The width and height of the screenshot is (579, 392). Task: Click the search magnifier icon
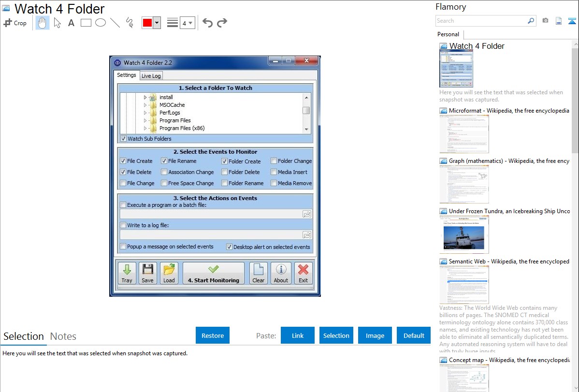coord(531,21)
